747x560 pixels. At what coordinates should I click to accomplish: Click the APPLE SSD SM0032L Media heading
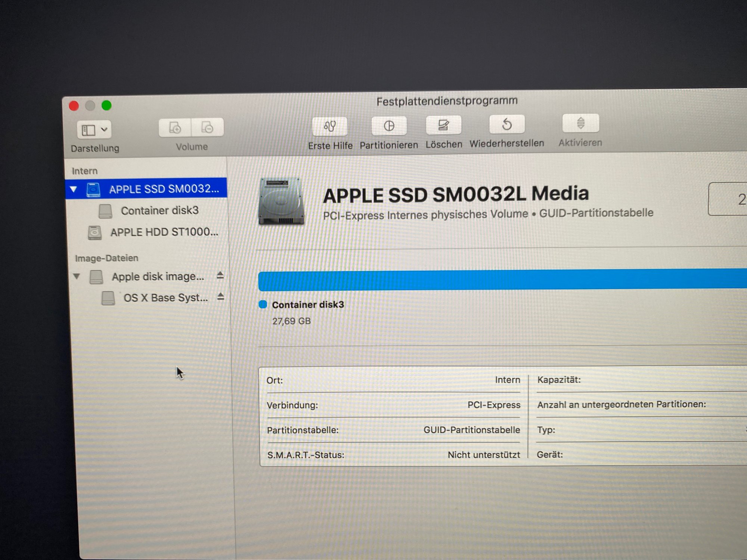click(456, 195)
